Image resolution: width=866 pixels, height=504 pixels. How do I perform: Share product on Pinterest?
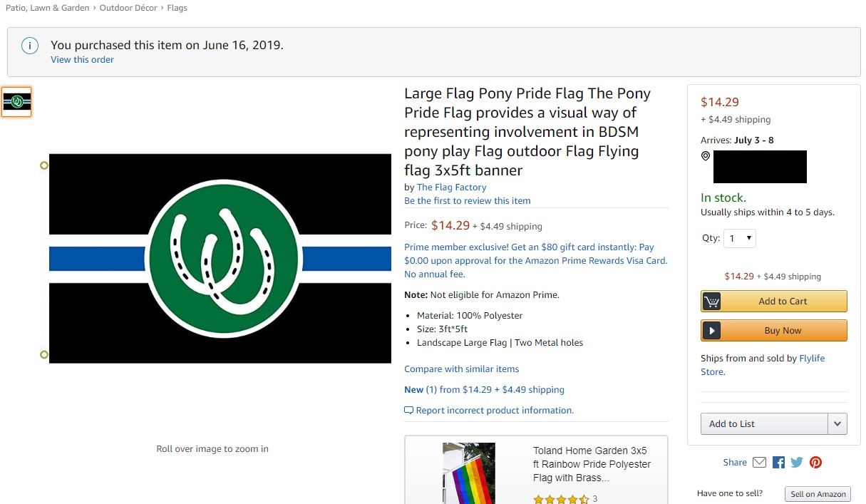(815, 462)
